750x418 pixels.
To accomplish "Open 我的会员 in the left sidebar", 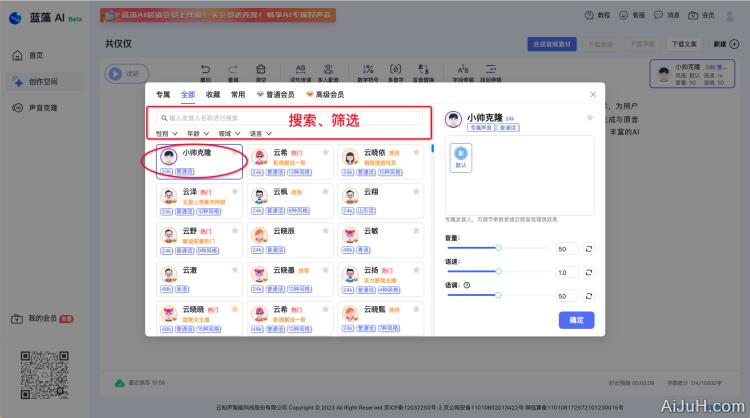I will coord(42,318).
